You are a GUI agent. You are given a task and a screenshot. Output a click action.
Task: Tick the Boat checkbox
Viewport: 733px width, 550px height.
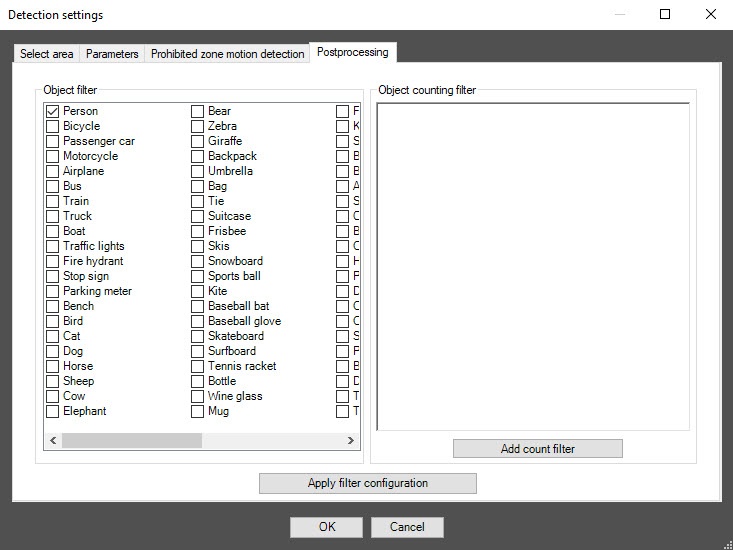click(x=52, y=231)
